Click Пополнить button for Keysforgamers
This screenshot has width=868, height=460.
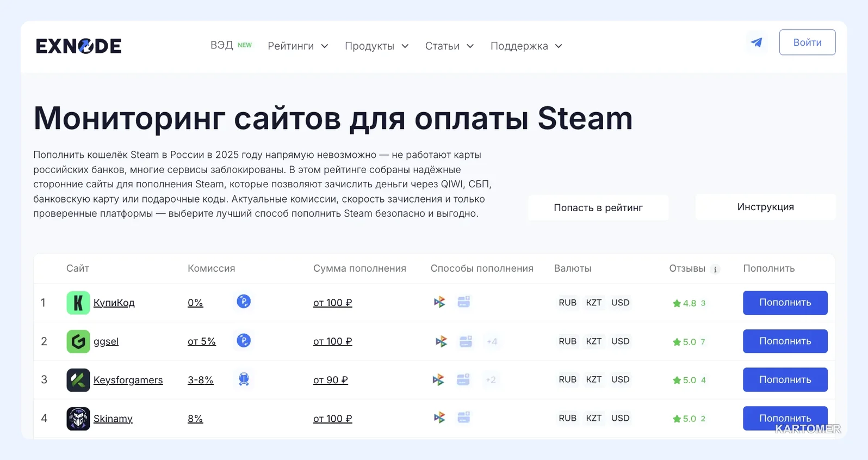point(785,380)
